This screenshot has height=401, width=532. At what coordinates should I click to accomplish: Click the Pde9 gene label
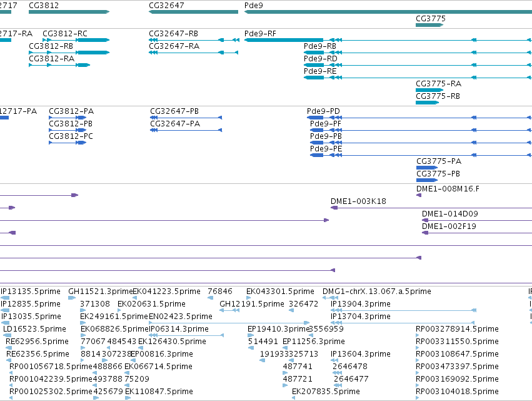253,6
